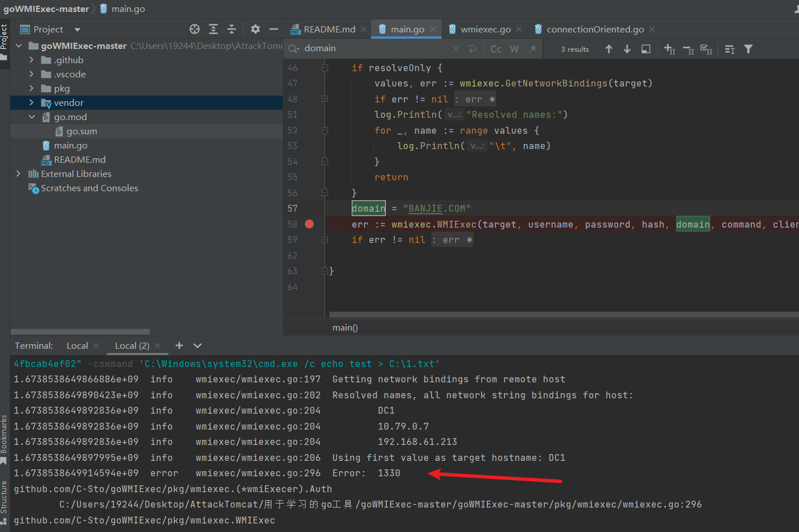Select main.go in project tree
The width and height of the screenshot is (799, 532).
coord(71,145)
